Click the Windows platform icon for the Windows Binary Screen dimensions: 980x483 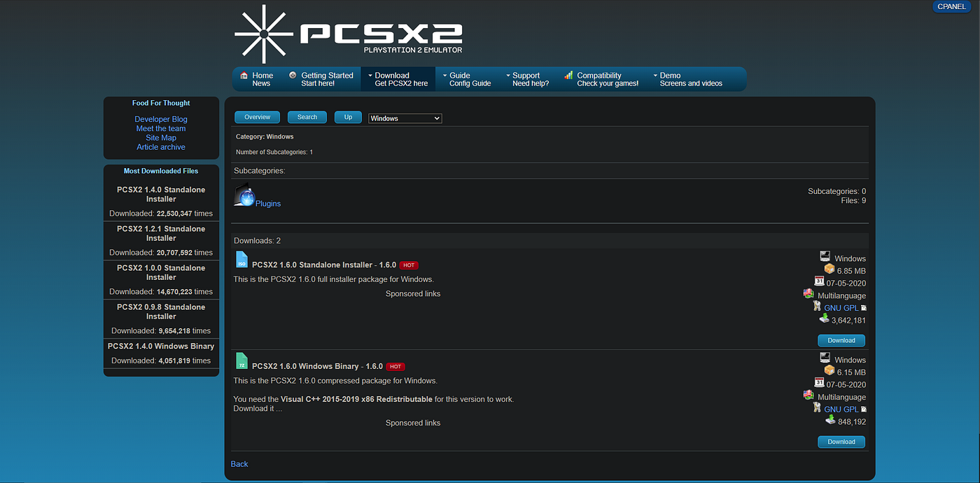(825, 358)
